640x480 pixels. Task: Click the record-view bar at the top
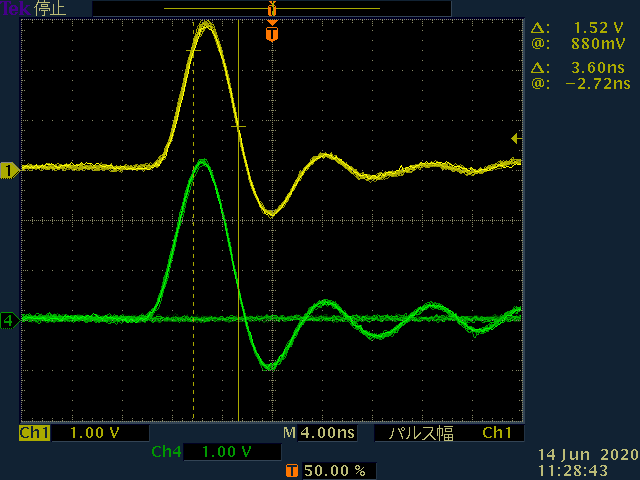(x=272, y=9)
